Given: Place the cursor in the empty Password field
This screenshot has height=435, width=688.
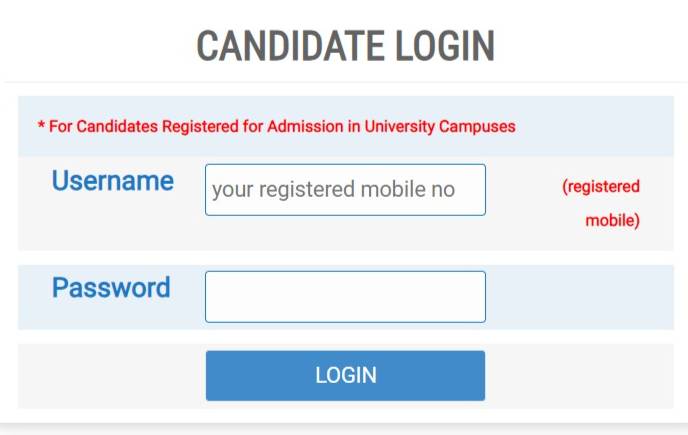Looking at the screenshot, I should [x=345, y=296].
